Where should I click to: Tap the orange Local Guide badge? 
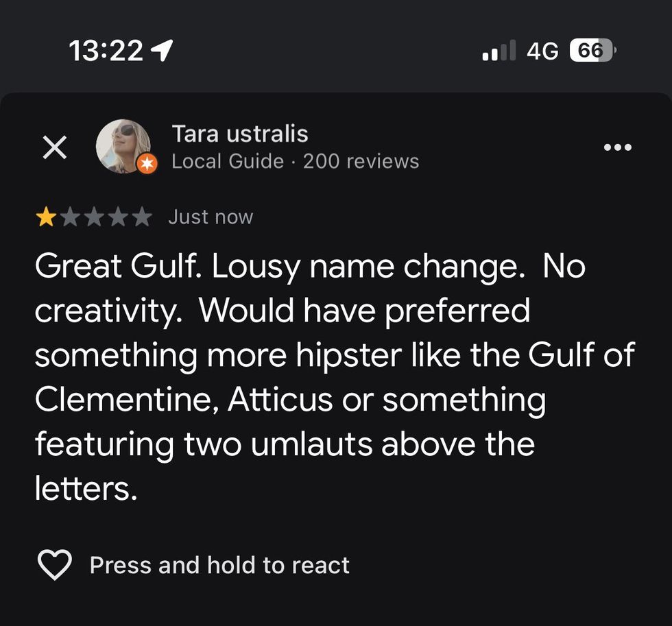(146, 164)
